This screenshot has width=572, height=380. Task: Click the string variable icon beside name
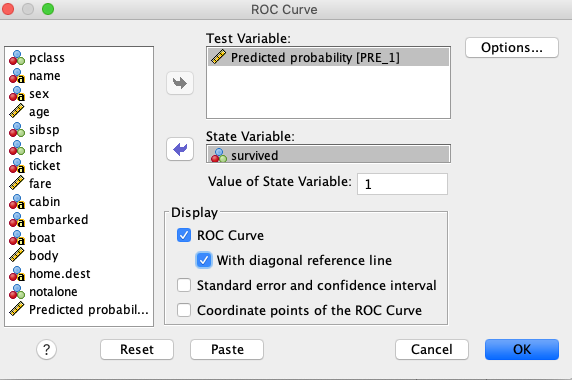point(17,75)
